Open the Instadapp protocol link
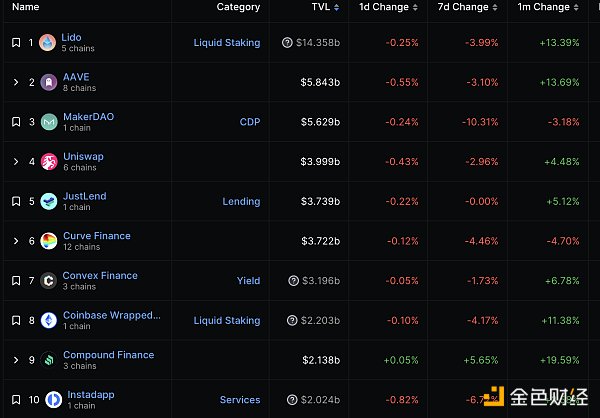 (x=91, y=394)
